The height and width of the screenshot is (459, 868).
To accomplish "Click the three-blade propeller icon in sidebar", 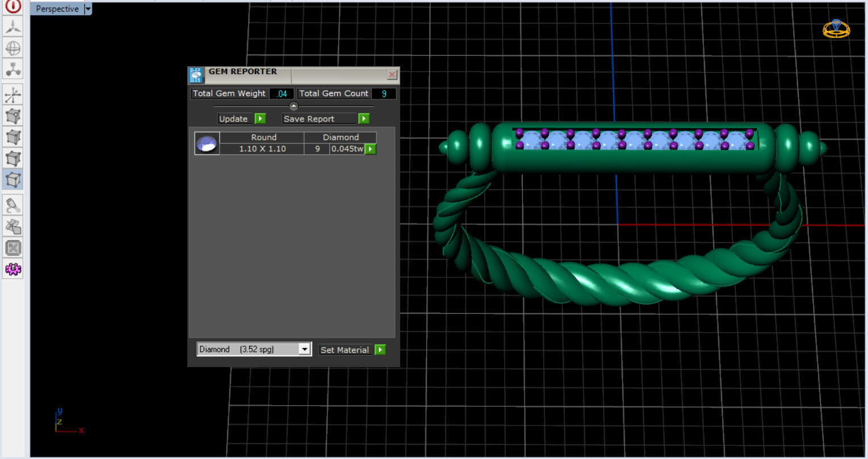I will point(13,27).
